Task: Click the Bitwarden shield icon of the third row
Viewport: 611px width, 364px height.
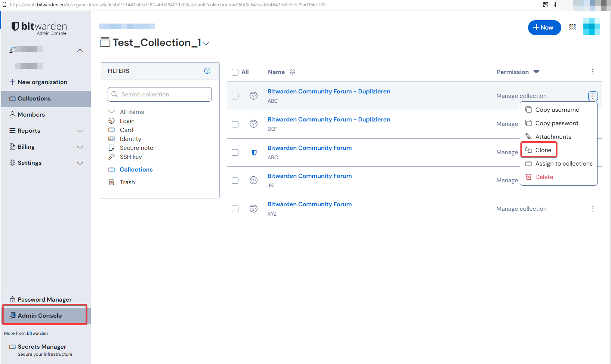Action: coord(254,152)
